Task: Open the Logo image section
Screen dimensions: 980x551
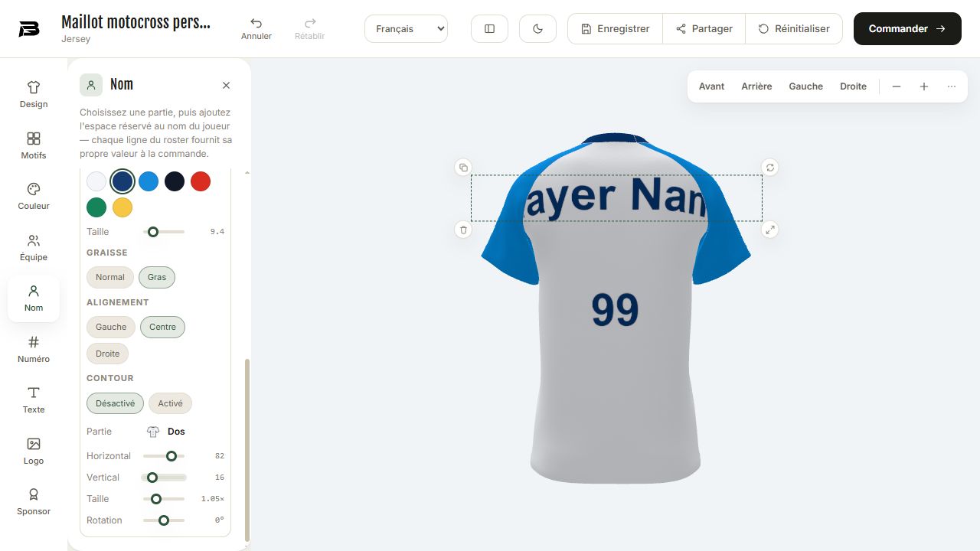Action: (34, 452)
